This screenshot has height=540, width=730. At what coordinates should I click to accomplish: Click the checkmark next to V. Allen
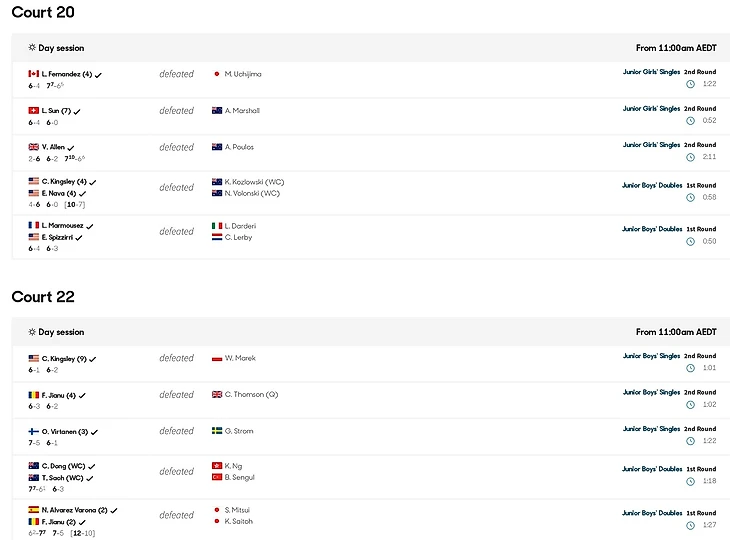pyautogui.click(x=71, y=148)
